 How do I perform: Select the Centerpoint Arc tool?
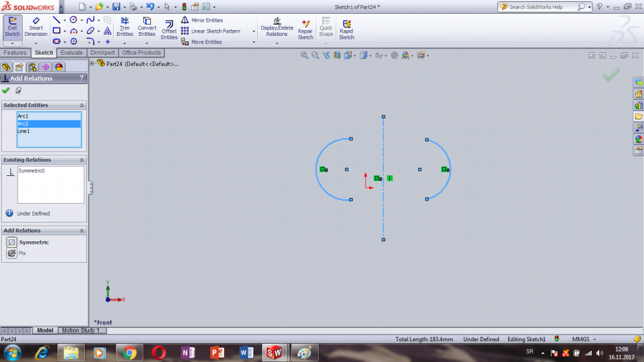74,31
